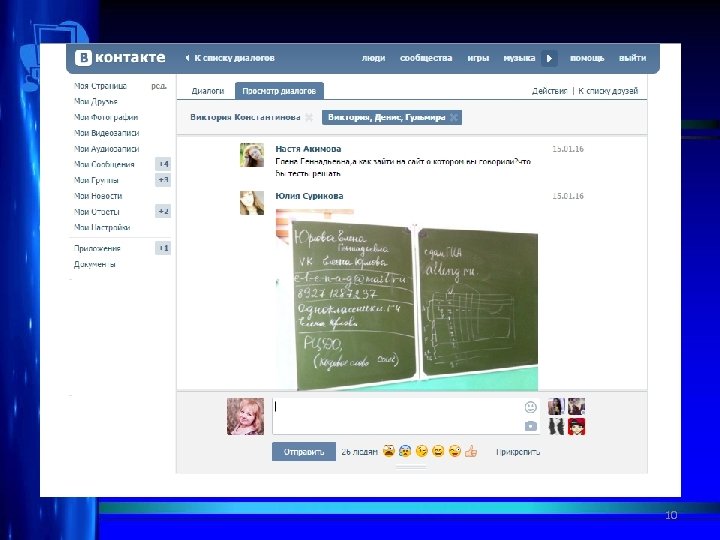Image resolution: width=720 pixels, height=540 pixels.
Task: Insert the grinning face emoji
Action: [x=438, y=451]
